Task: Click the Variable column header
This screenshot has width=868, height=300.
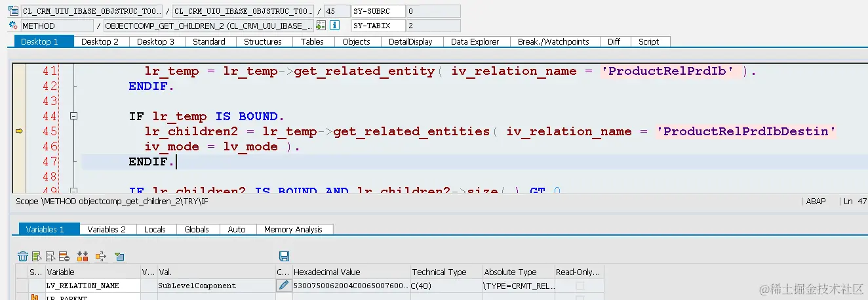Action: (92, 272)
